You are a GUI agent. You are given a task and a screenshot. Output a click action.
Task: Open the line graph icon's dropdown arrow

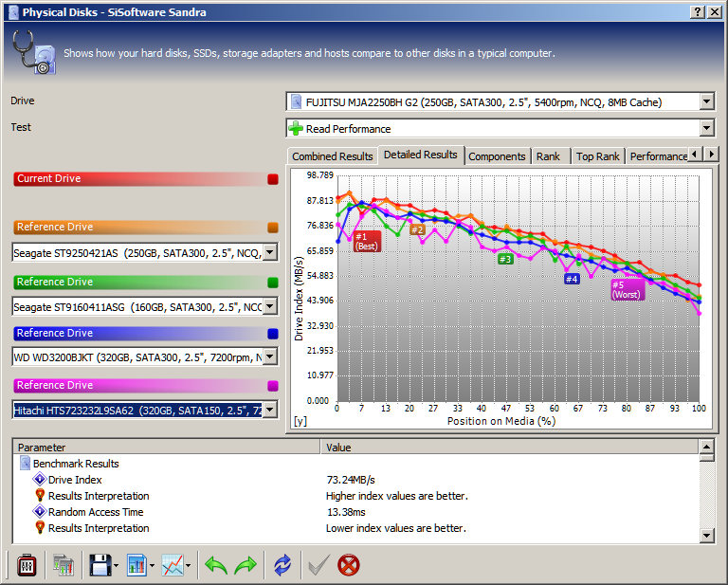[188, 565]
